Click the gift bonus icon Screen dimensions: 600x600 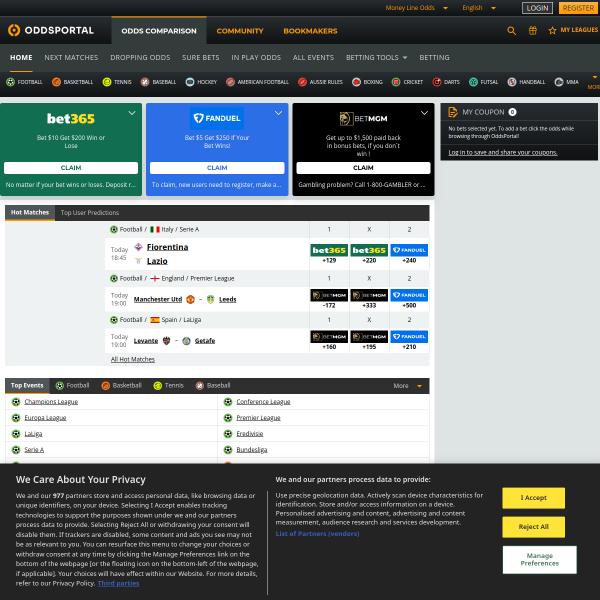pyautogui.click(x=533, y=31)
